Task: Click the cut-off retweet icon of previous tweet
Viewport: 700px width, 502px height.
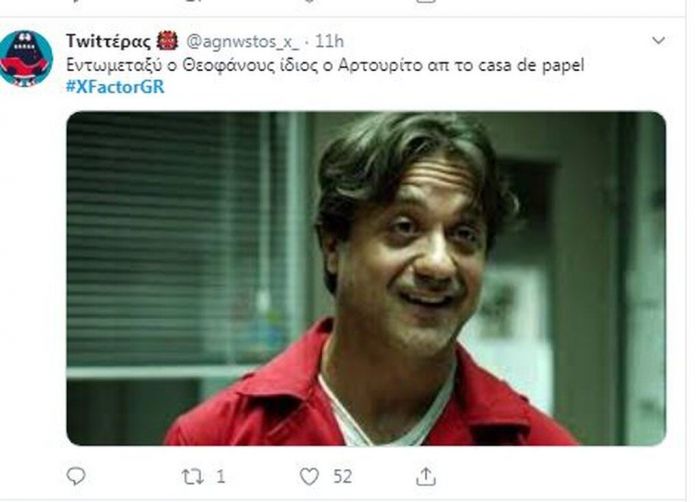Action: click(192, 1)
